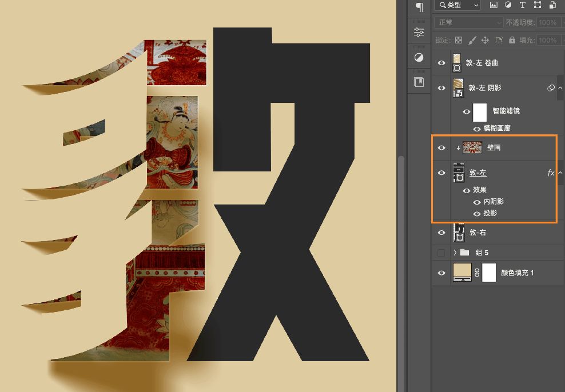Image resolution: width=565 pixels, height=392 pixels.
Task: Click the fx icon on 敦-左 layer
Action: (551, 173)
